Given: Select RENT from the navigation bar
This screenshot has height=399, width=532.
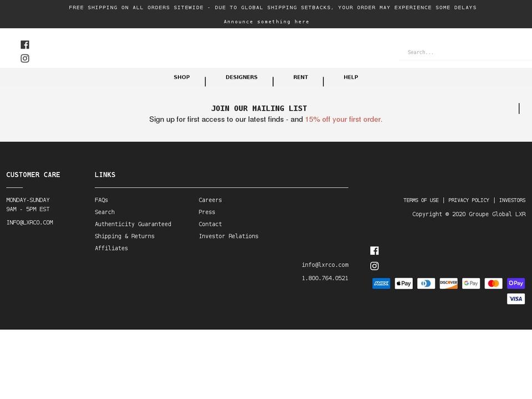Looking at the screenshot, I should (x=300, y=77).
